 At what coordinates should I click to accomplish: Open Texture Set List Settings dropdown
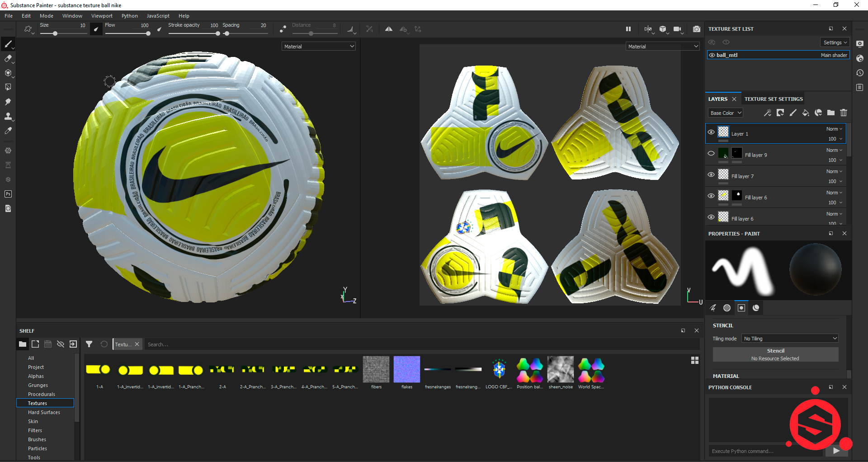(x=835, y=42)
